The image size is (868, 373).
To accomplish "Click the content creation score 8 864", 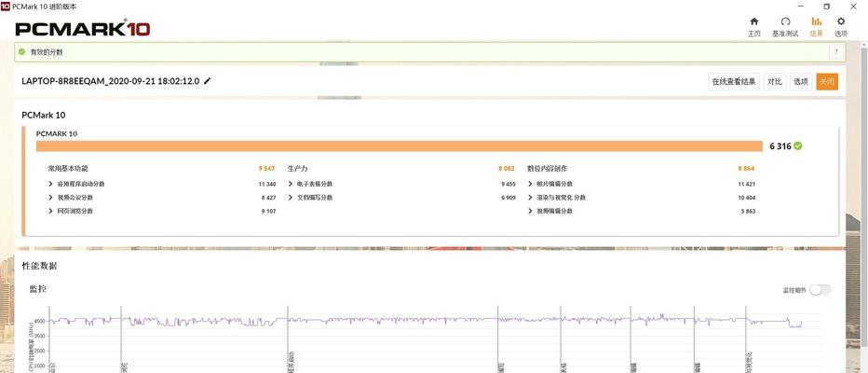I will point(746,169).
